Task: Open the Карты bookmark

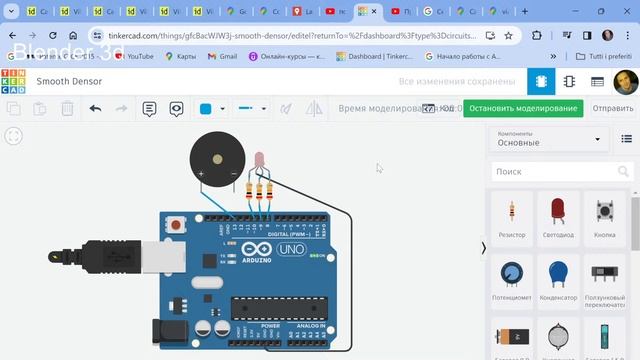Action: tap(181, 56)
